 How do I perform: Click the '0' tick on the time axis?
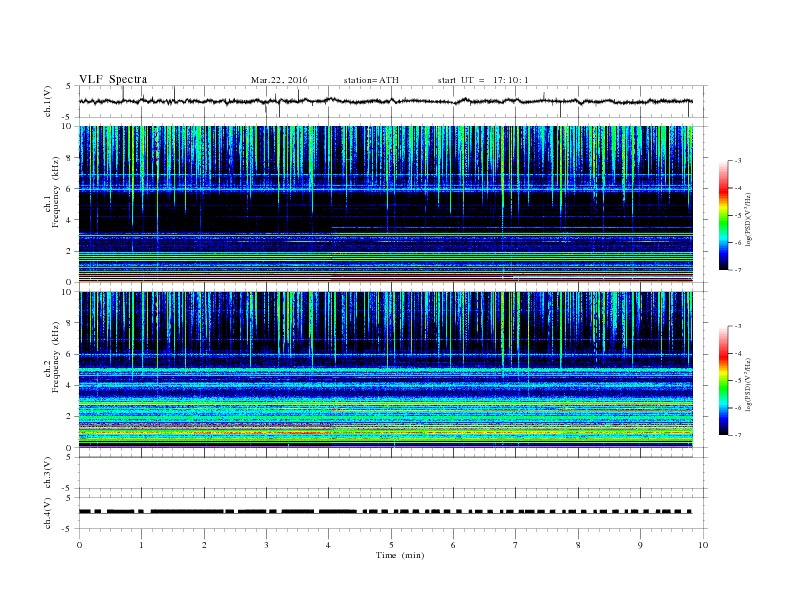[79, 545]
